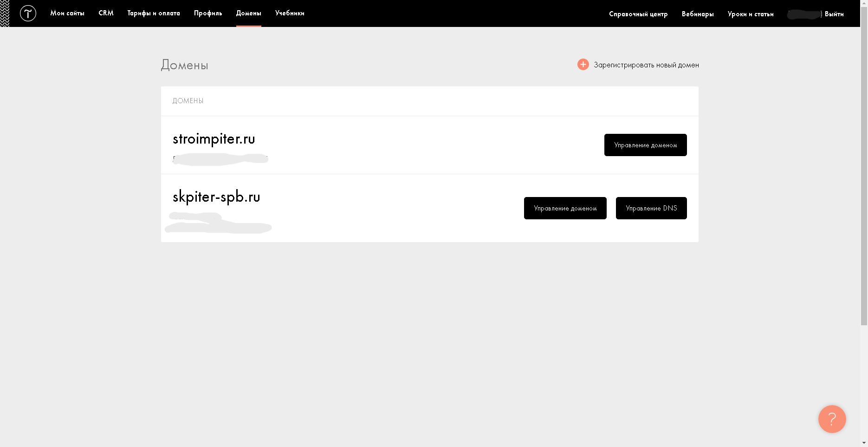868x447 pixels.
Task: Open Справочный центр link
Action: coord(638,14)
